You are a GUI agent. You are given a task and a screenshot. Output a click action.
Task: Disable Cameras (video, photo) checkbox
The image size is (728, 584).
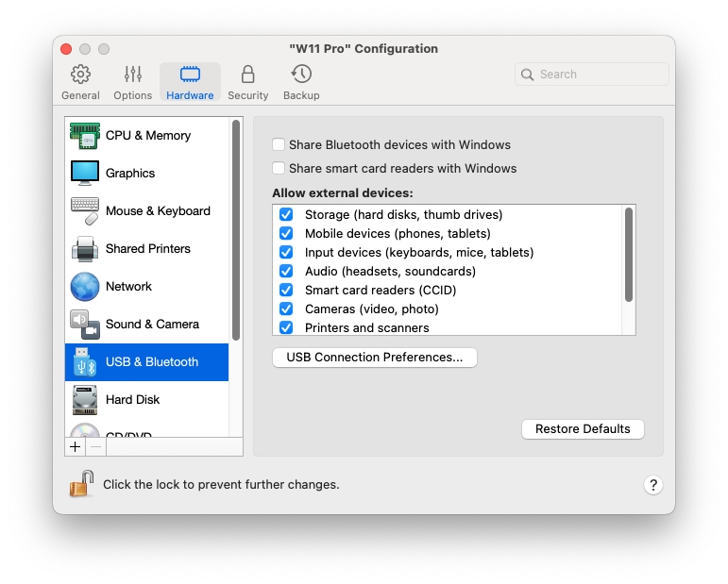coord(286,309)
